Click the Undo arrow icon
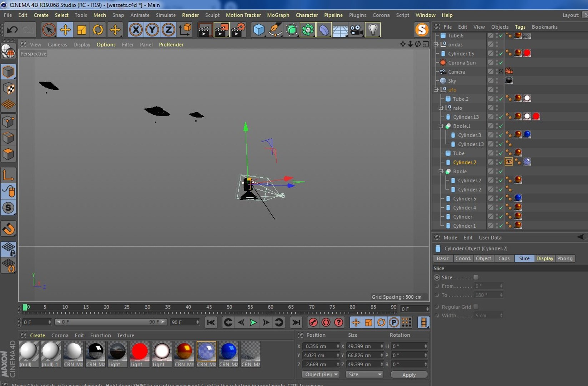Image resolution: width=588 pixels, height=386 pixels. (12, 30)
